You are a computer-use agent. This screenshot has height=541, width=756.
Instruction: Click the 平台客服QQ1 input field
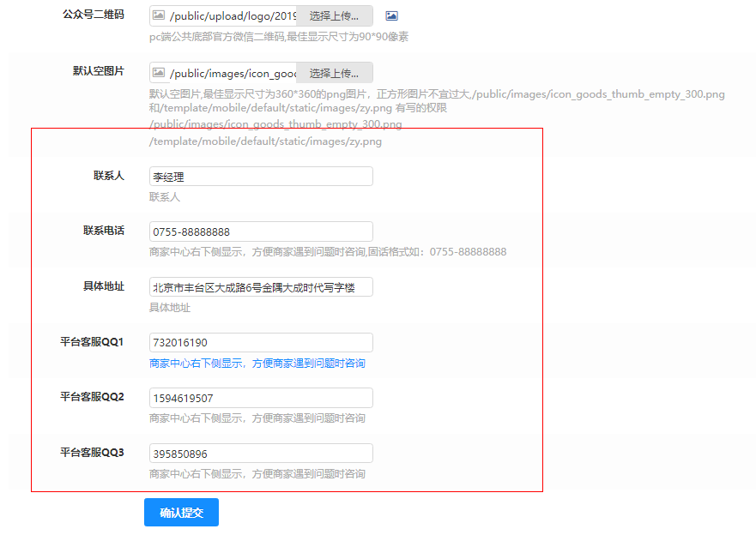pyautogui.click(x=261, y=342)
